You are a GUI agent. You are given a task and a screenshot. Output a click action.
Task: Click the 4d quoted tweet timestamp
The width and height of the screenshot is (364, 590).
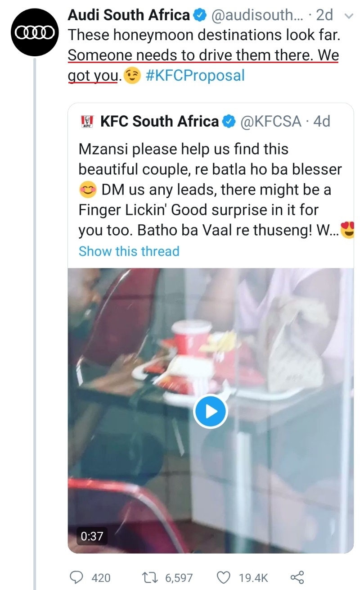click(x=321, y=122)
